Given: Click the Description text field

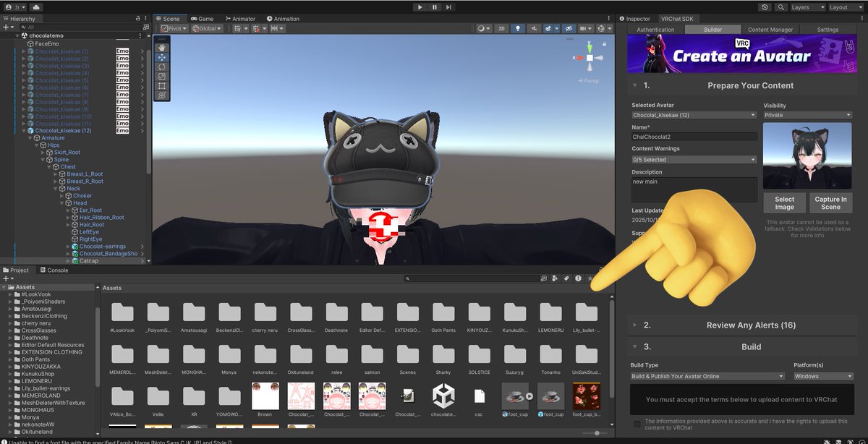Looking at the screenshot, I should tap(694, 190).
